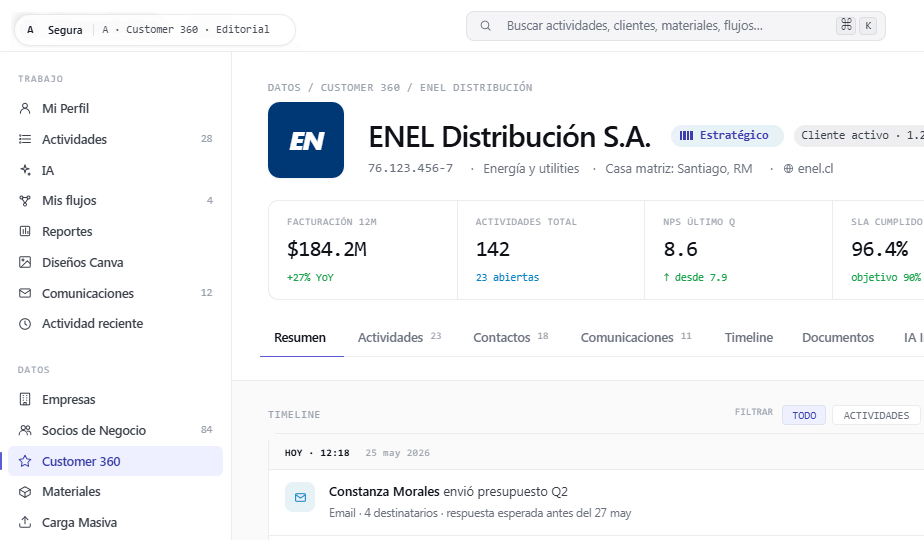Open Actividad reciente clock icon
This screenshot has height=540, width=924.
pyautogui.click(x=25, y=324)
